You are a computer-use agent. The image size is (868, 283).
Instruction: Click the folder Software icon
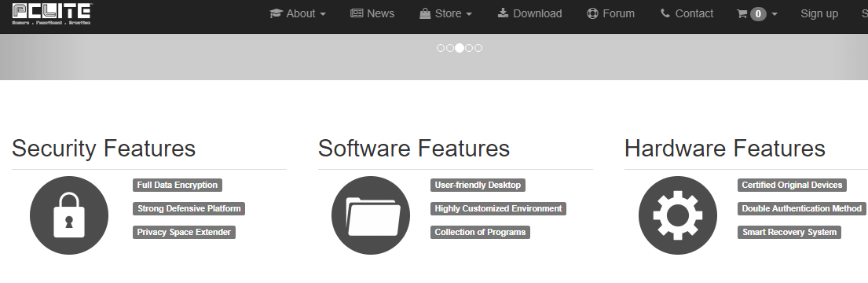(x=371, y=215)
